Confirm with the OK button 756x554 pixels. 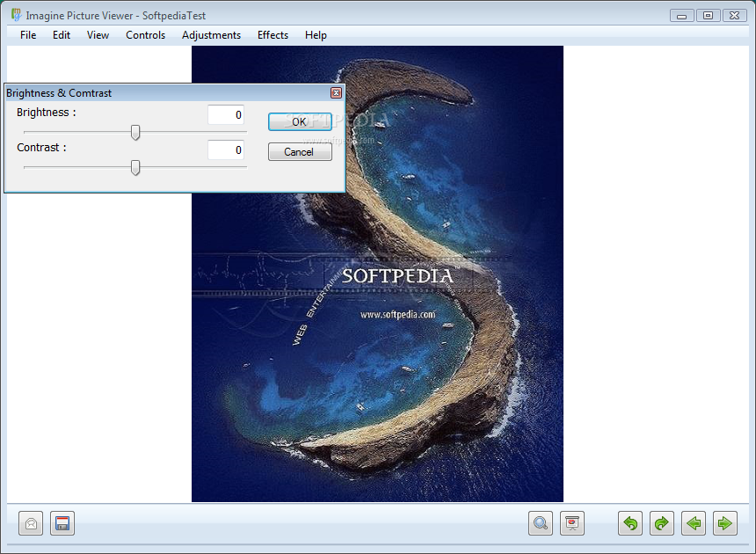[x=300, y=121]
